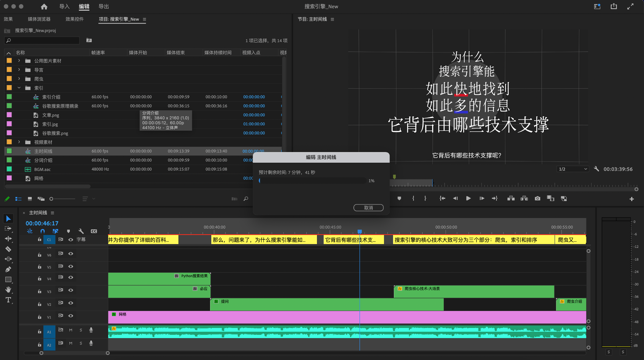Switch to the 效果 tab
This screenshot has height=360, width=644.
[x=8, y=19]
